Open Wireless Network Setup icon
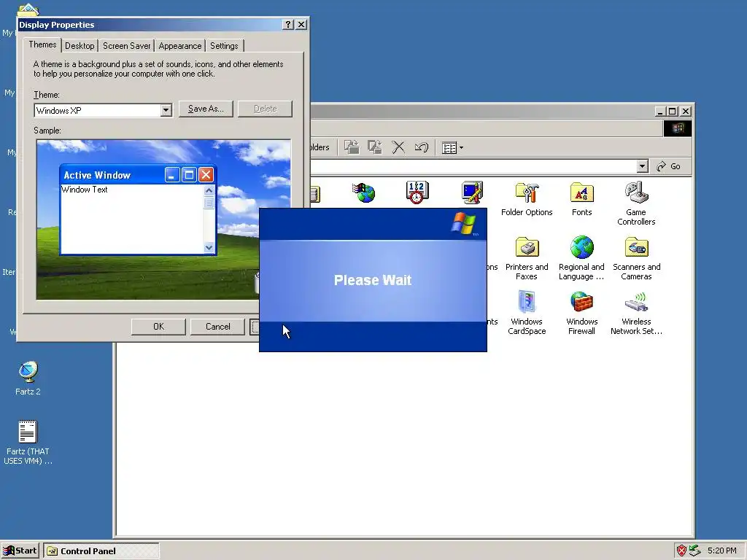The height and width of the screenshot is (560, 747). (636, 313)
